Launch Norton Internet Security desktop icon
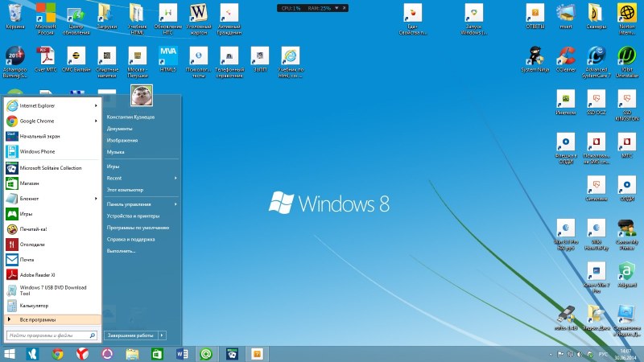This screenshot has width=644, height=362. click(626, 13)
